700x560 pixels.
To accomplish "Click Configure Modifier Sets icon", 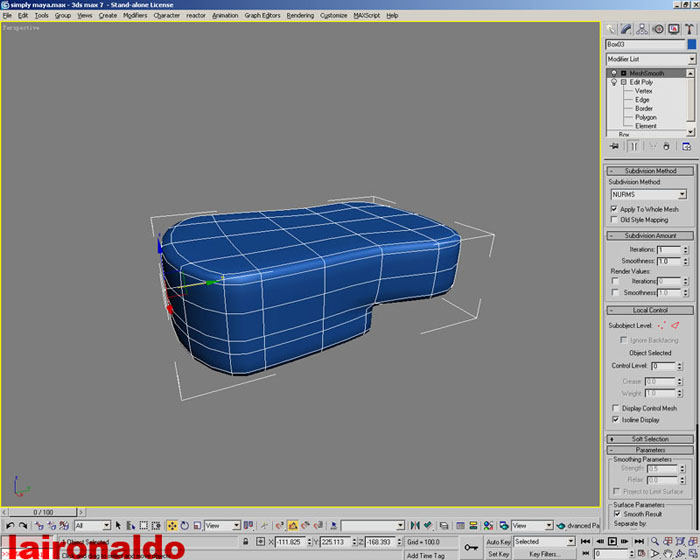I will click(686, 146).
